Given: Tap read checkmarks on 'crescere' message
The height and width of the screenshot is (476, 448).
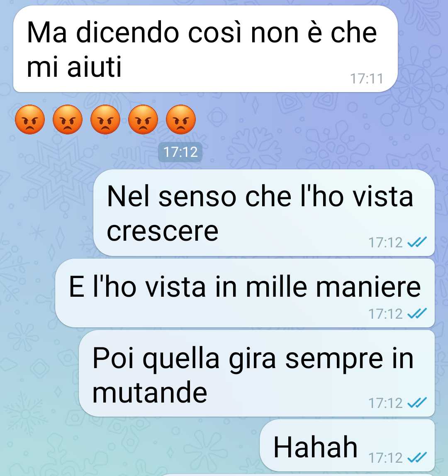Looking at the screenshot, I should tap(417, 242).
